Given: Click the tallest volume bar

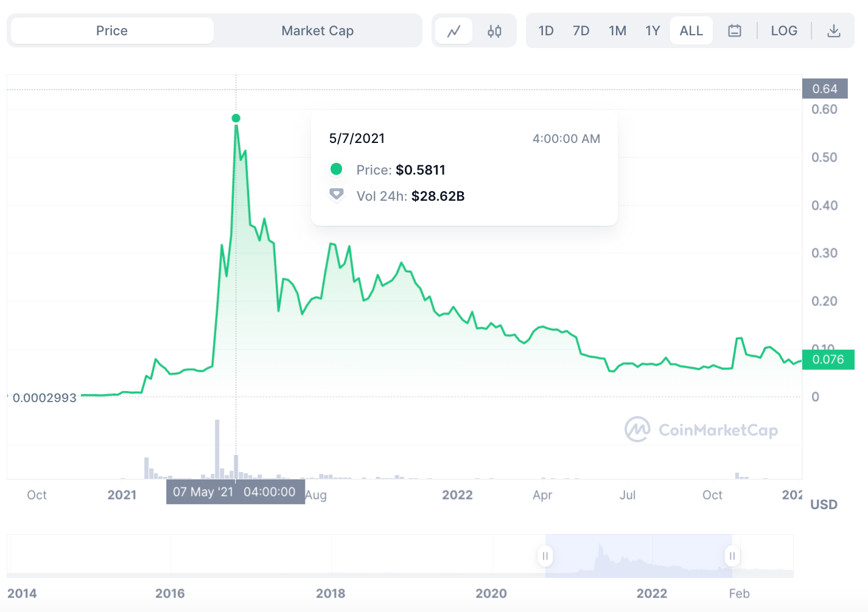Looking at the screenshot, I should click(217, 449).
